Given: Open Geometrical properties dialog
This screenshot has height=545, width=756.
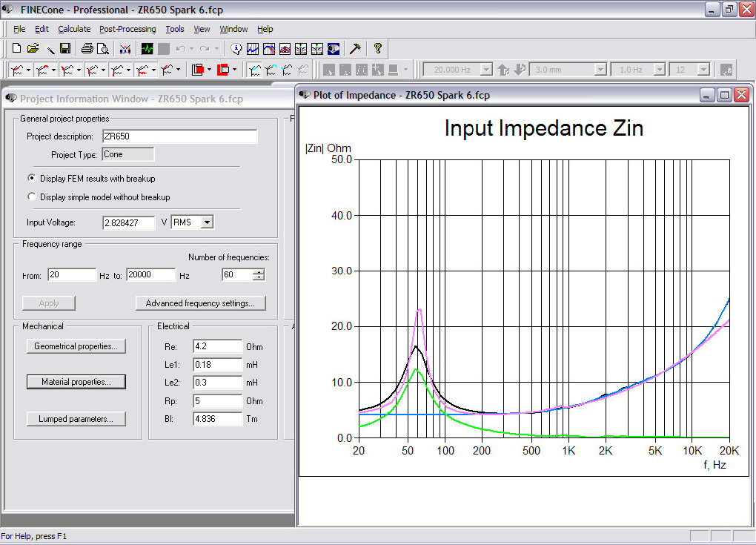Looking at the screenshot, I should [76, 346].
